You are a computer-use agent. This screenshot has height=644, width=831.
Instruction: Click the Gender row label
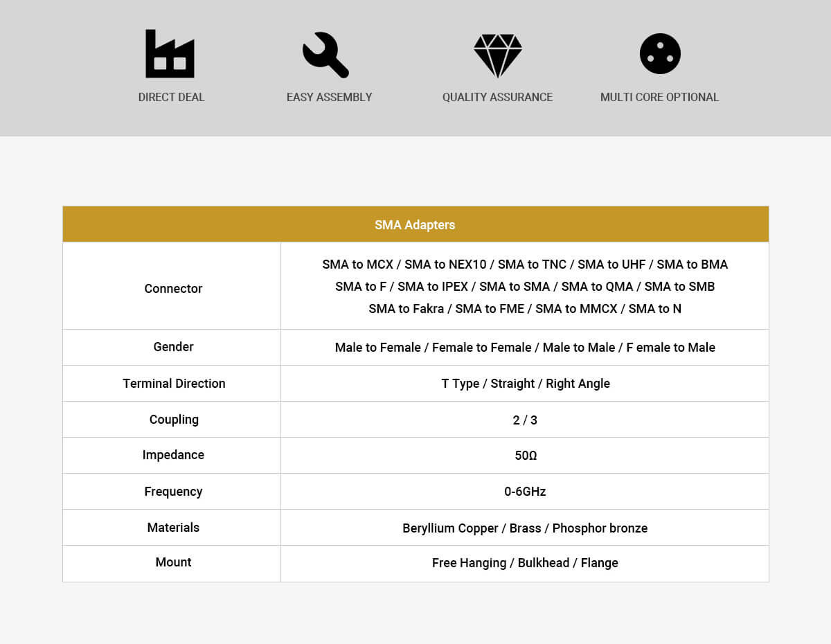click(173, 347)
